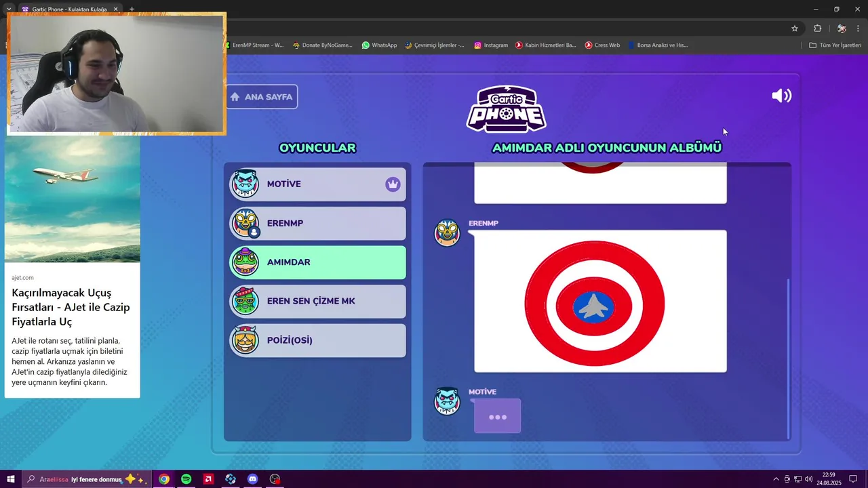Open Chrome from the taskbar
This screenshot has height=488, width=868.
pos(164,479)
